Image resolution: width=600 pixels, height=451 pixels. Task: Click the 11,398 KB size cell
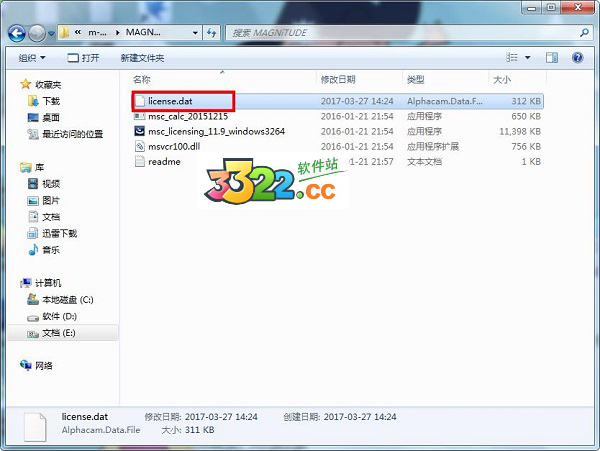(x=520, y=132)
